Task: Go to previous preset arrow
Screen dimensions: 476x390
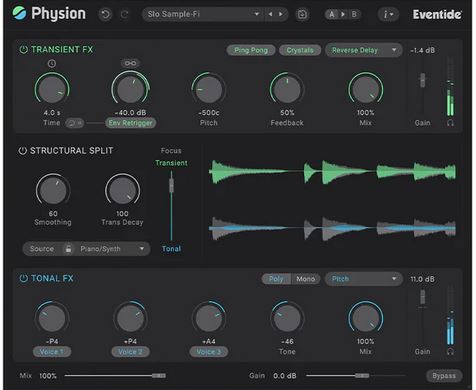Action: pyautogui.click(x=270, y=14)
